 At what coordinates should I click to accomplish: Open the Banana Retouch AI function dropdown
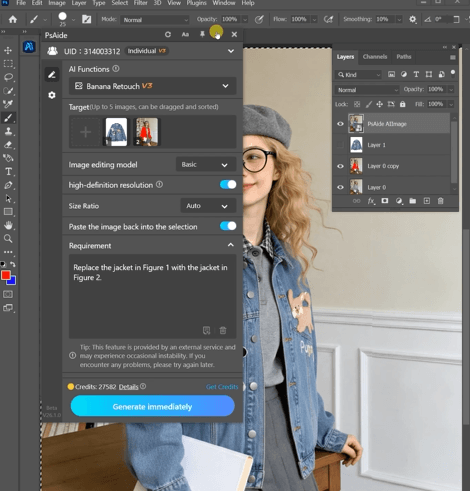(x=152, y=86)
